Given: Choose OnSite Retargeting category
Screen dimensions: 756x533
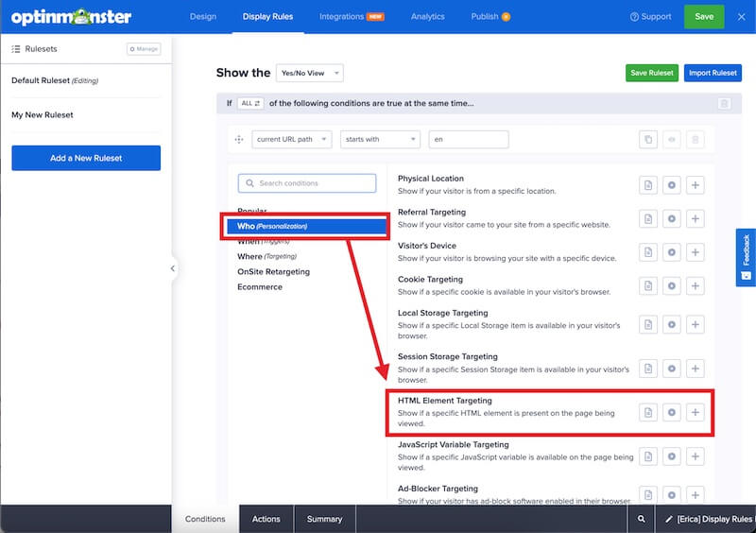Looking at the screenshot, I should point(273,272).
